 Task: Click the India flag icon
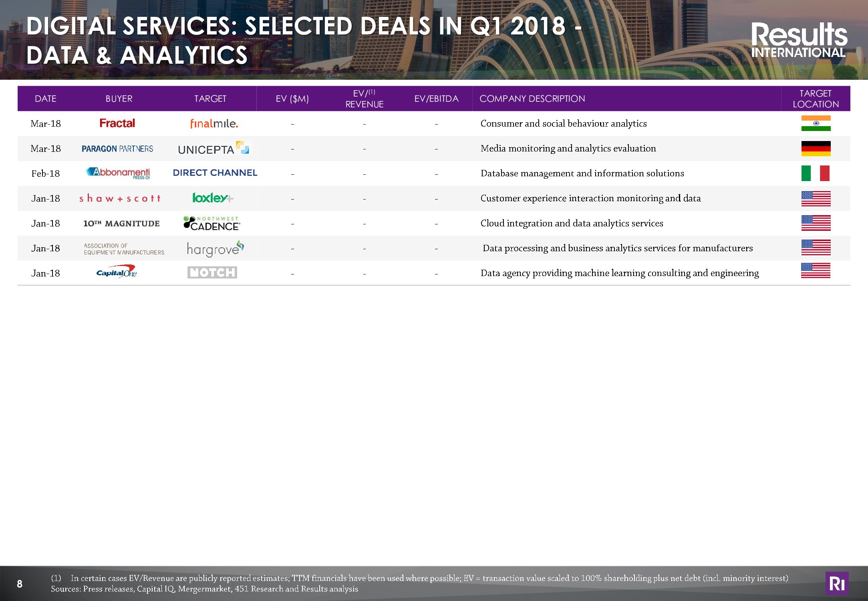coord(816,123)
